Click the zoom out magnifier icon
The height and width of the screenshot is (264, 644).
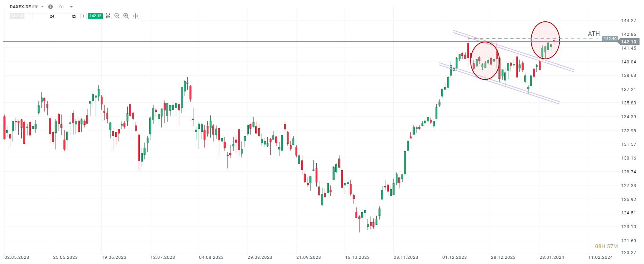(117, 16)
